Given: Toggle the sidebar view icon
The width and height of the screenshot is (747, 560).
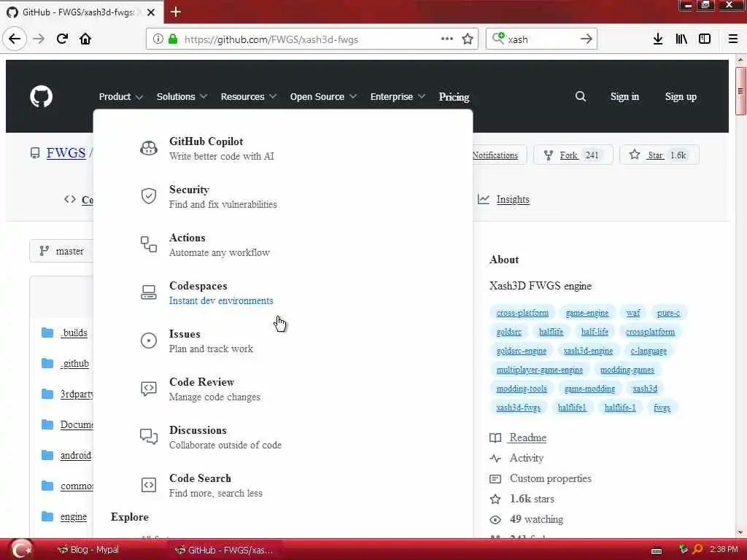Looking at the screenshot, I should (705, 39).
